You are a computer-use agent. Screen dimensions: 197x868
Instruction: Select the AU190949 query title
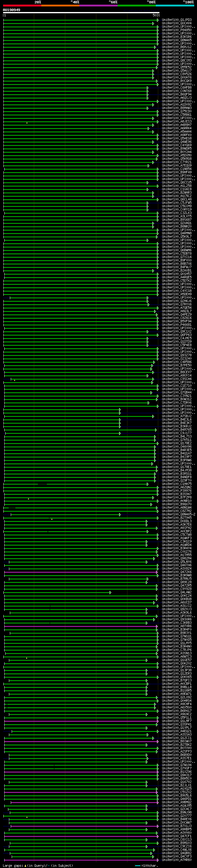[x=11, y=10]
